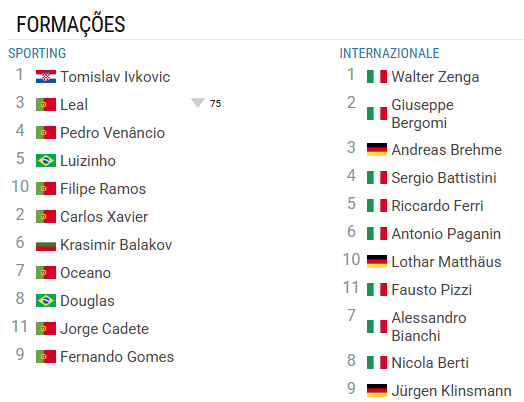524x402 pixels.
Task: Click the German flag beside Jürgen Klinsmann
Action: click(377, 391)
